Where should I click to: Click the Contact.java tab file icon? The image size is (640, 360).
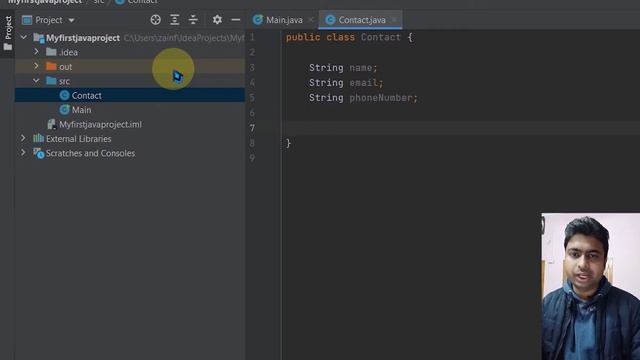tap(330, 20)
